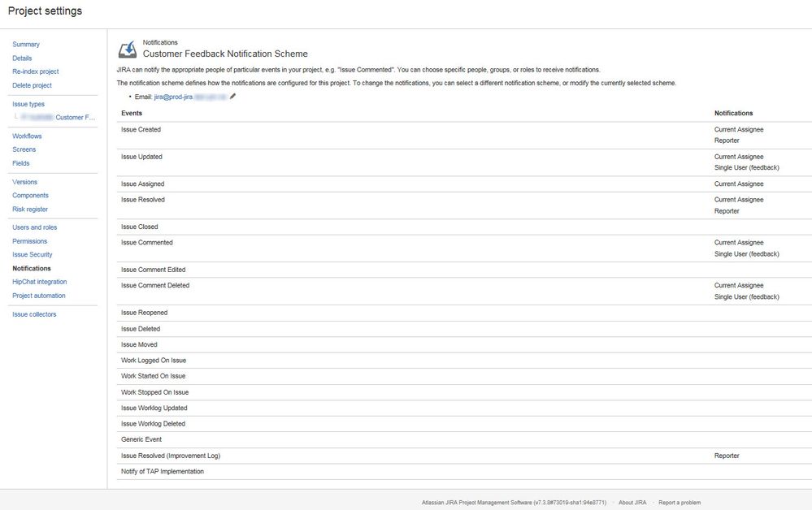Click Reporter notification for Issue Created
The image size is (812, 510).
(x=727, y=140)
